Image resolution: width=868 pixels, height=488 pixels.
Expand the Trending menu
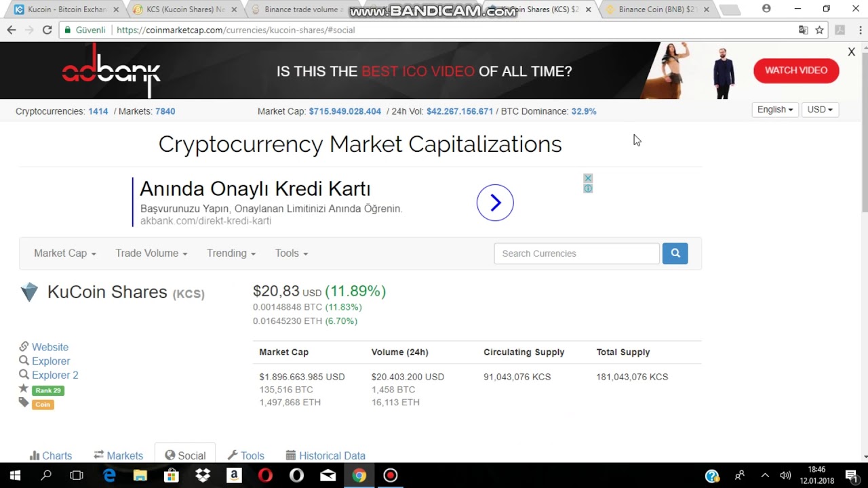point(231,253)
